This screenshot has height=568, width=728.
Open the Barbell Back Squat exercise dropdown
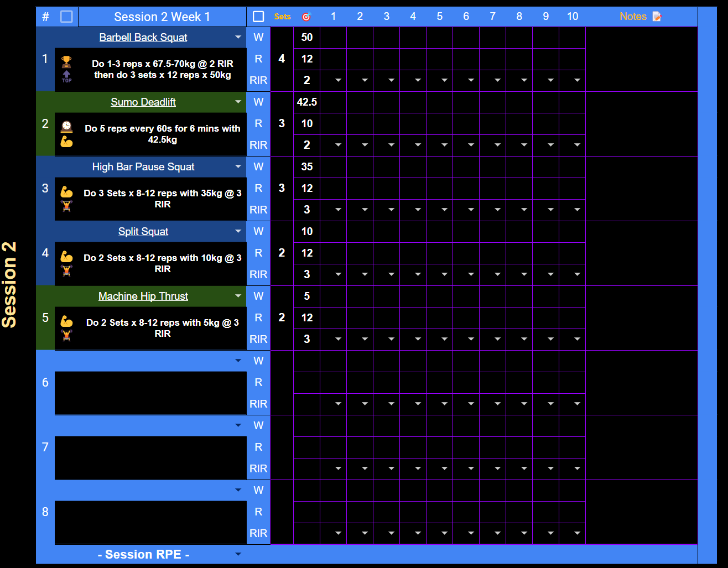click(x=238, y=37)
